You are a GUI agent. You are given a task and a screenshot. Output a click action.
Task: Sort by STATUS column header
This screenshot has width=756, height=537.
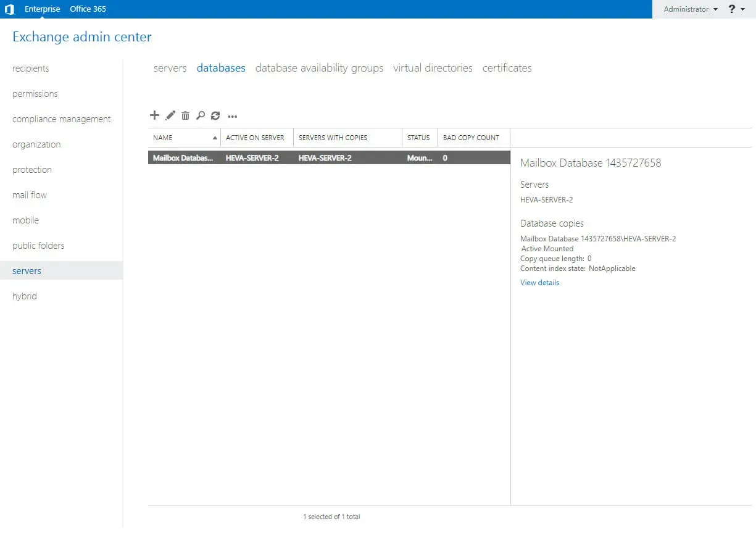(420, 138)
